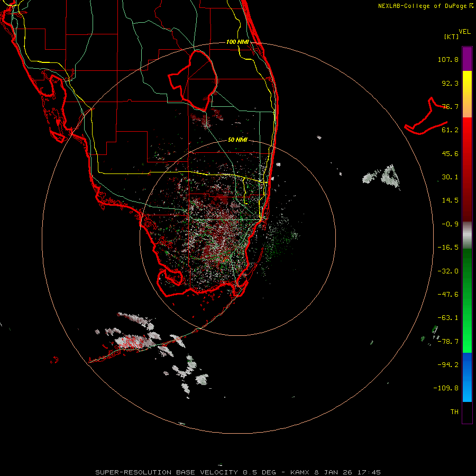Image resolution: width=476 pixels, height=476 pixels.
Task: Click the TH legend label
Action: pyautogui.click(x=454, y=412)
